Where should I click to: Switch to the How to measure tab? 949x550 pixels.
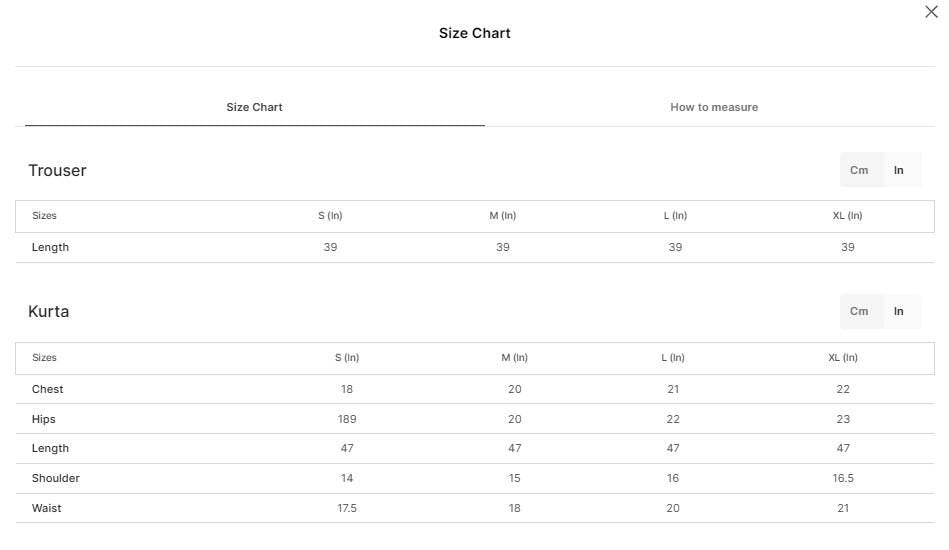(x=714, y=107)
